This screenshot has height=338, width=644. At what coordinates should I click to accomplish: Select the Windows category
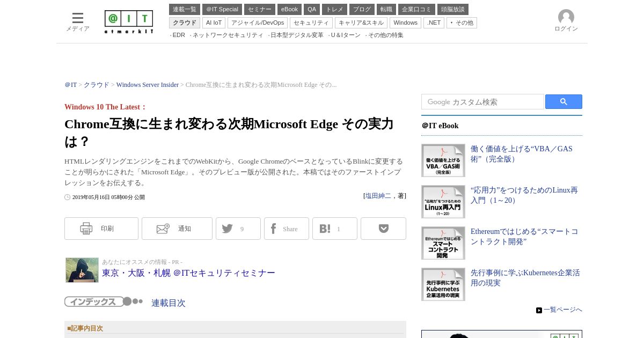(x=405, y=23)
